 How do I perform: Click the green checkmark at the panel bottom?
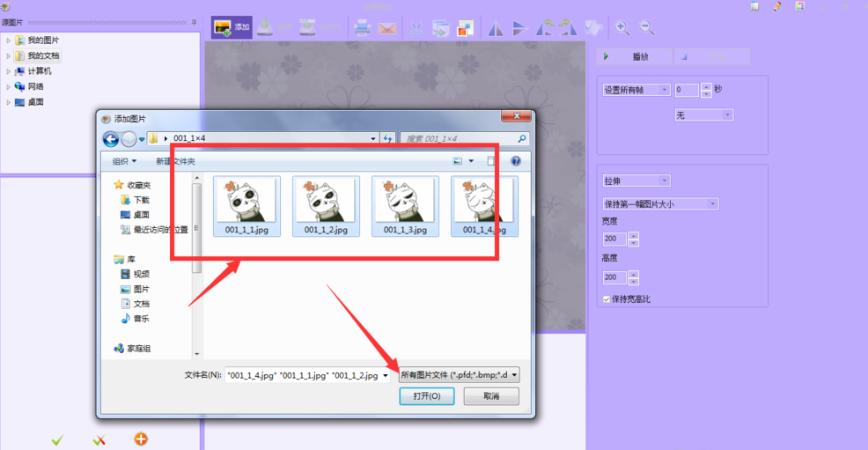coord(57,440)
